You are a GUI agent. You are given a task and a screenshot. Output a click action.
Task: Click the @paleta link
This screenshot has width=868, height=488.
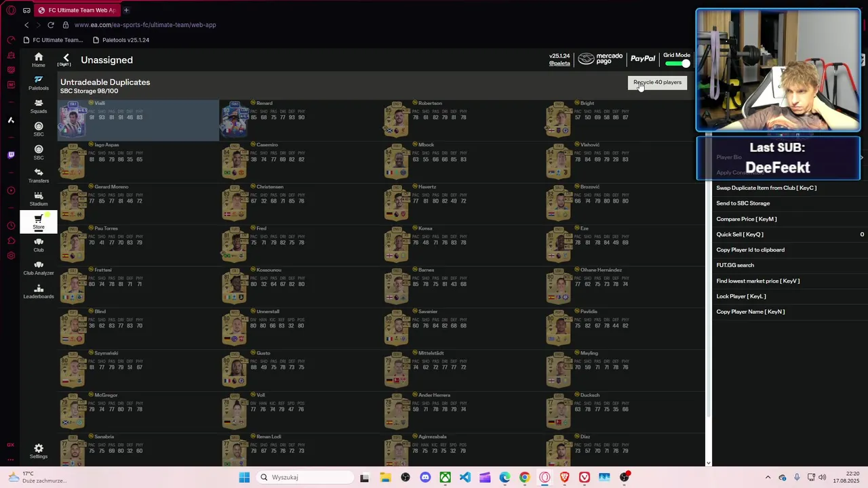coord(559,63)
